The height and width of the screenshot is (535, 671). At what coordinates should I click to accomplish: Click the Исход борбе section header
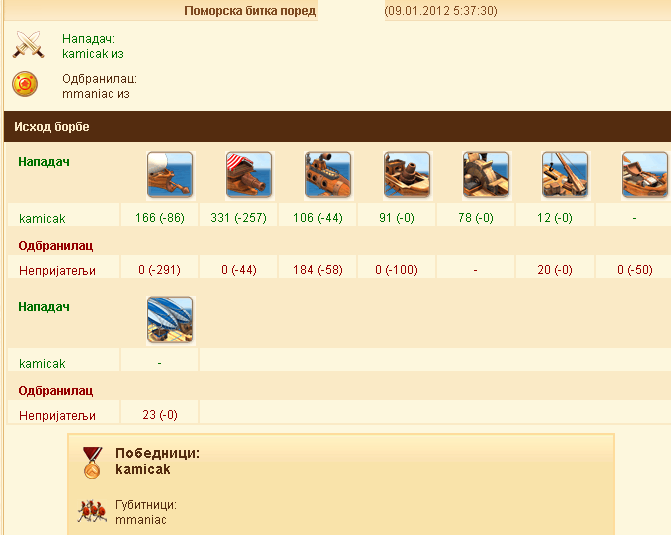pyautogui.click(x=52, y=127)
